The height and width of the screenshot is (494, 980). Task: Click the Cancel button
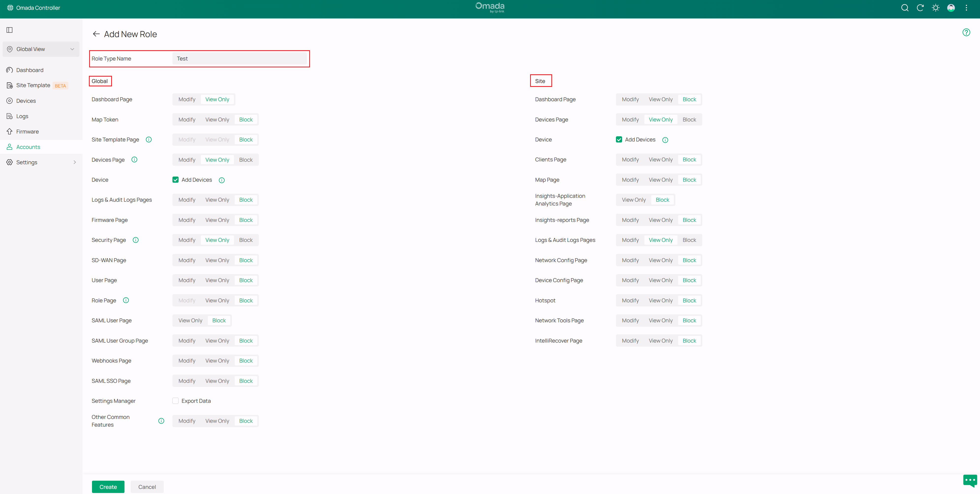(147, 487)
